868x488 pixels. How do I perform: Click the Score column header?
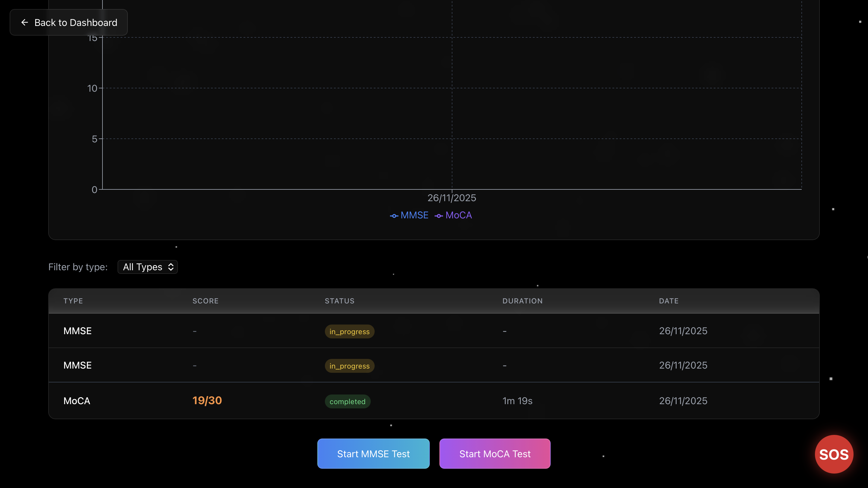[205, 301]
